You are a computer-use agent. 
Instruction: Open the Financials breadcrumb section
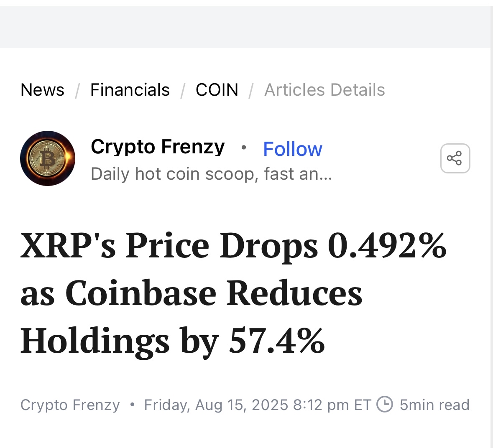coord(130,90)
